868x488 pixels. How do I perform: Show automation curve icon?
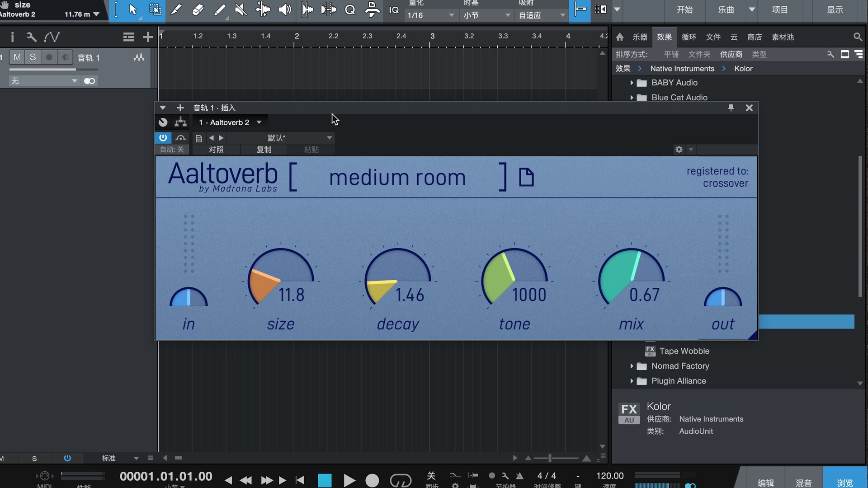pos(52,37)
